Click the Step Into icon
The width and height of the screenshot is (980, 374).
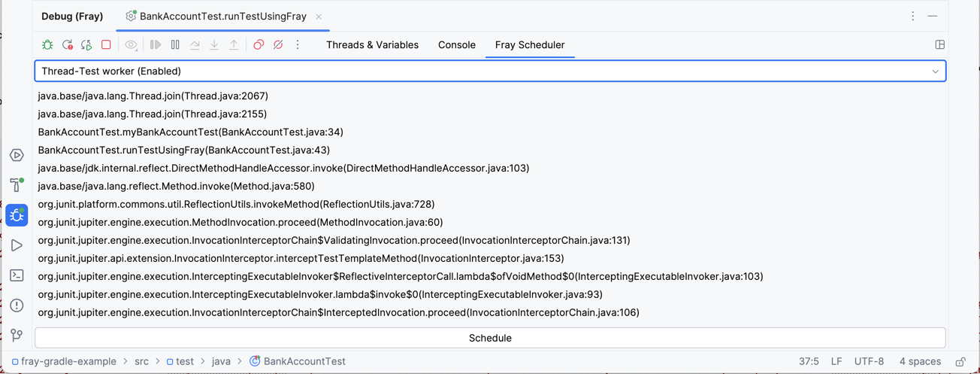[x=214, y=45]
